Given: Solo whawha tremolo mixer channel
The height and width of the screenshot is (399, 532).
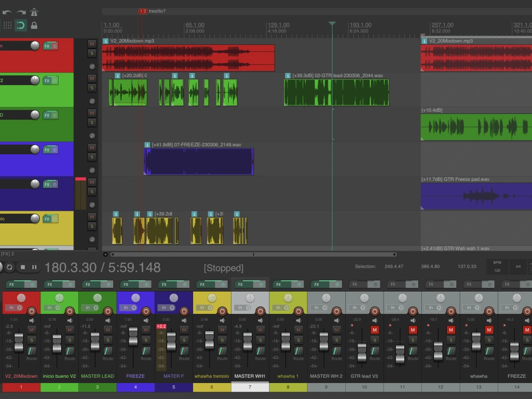Looking at the screenshot, I should point(222,340).
